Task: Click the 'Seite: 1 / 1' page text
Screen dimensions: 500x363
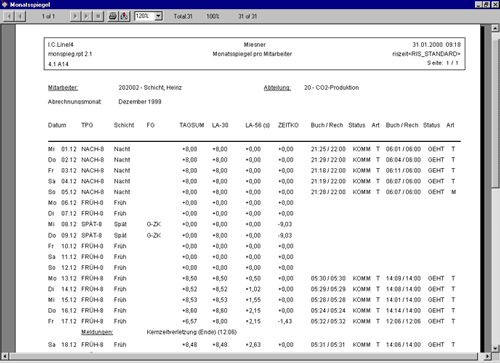Action: point(443,63)
